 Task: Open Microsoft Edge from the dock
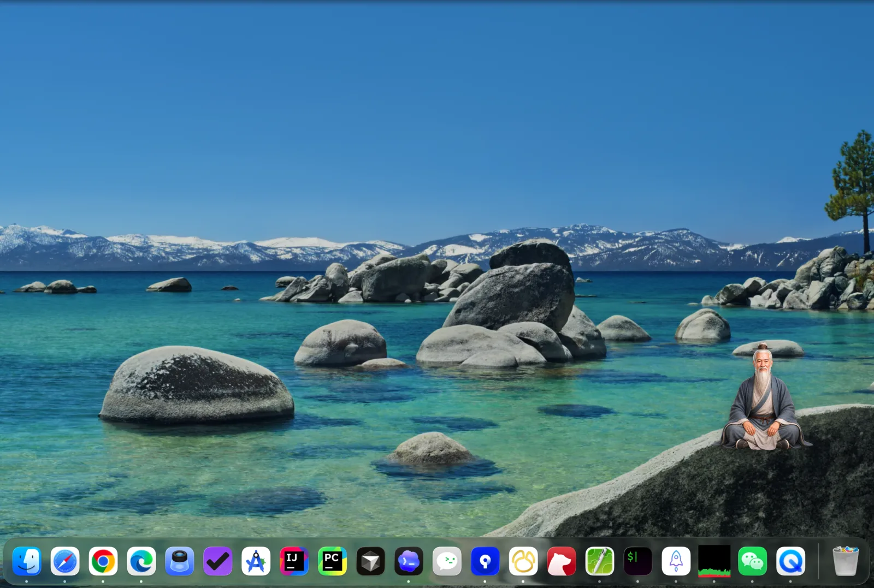click(x=141, y=561)
